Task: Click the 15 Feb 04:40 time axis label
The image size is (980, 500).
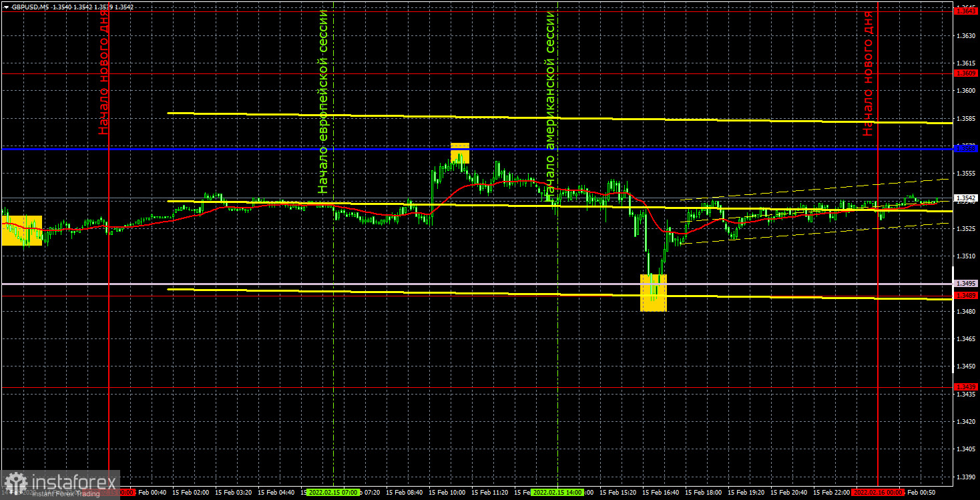Action: 276,492
